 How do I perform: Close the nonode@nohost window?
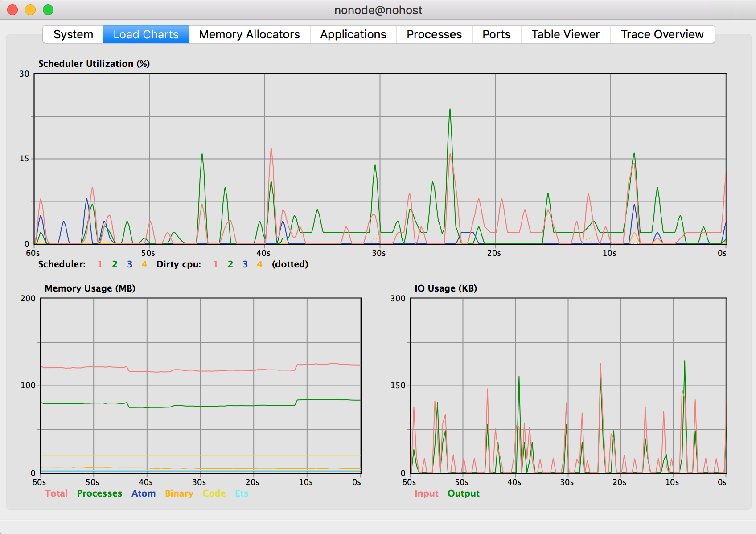tap(12, 10)
